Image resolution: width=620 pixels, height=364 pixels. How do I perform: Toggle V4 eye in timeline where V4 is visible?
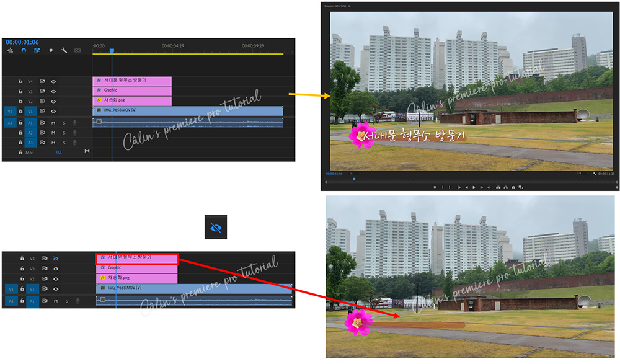pos(53,81)
